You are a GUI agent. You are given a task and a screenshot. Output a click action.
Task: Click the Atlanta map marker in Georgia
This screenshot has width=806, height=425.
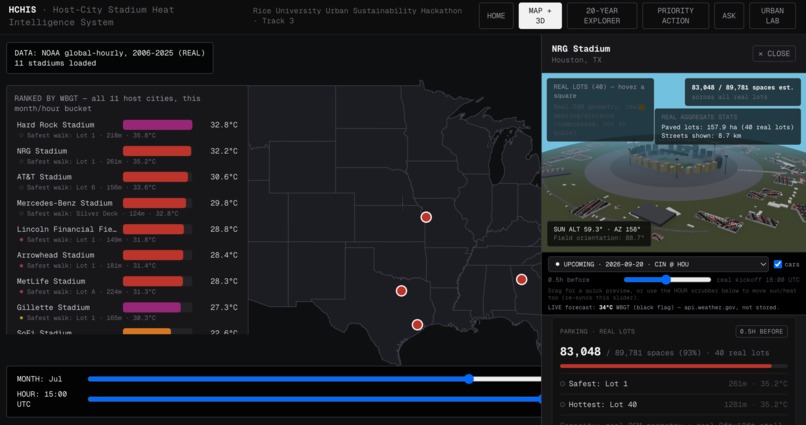coord(522,280)
